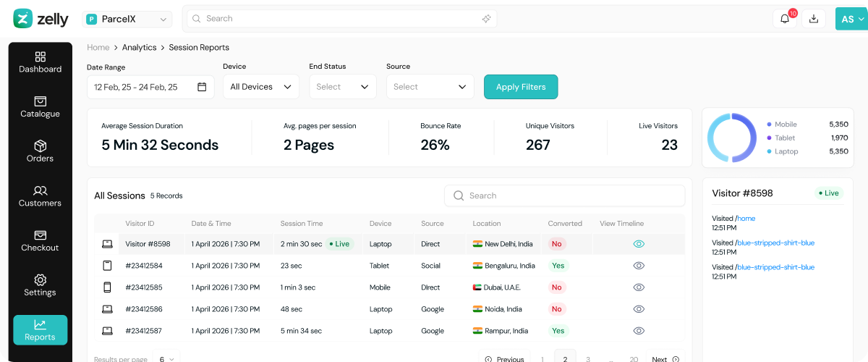Click the UAE flag beside Dubai

pos(477,287)
